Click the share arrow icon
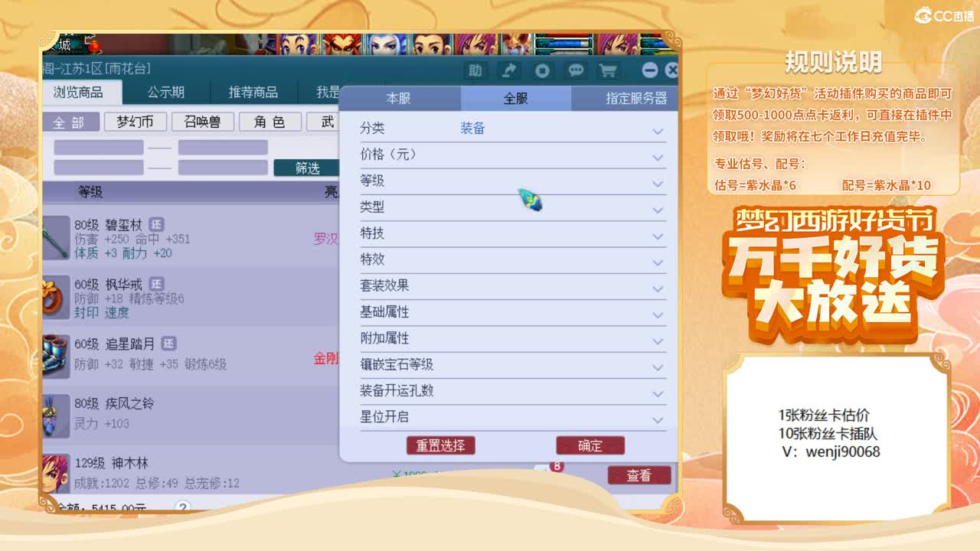 coord(509,70)
